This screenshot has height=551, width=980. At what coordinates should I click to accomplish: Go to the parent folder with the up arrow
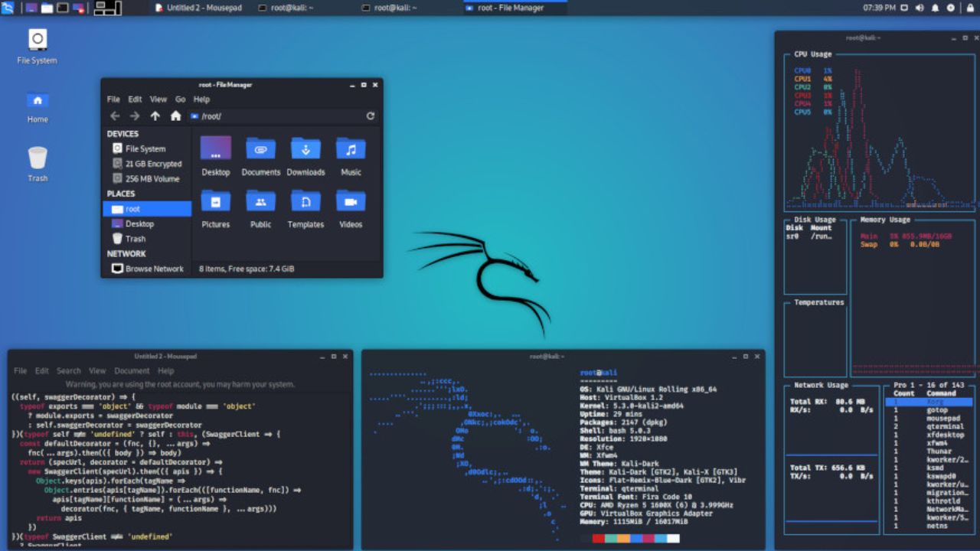tap(155, 116)
